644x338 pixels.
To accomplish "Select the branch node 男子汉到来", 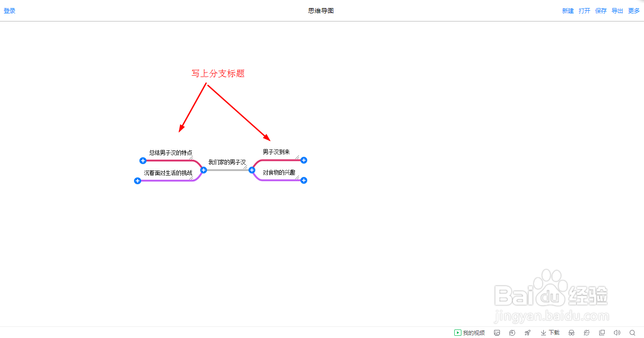I will (276, 152).
